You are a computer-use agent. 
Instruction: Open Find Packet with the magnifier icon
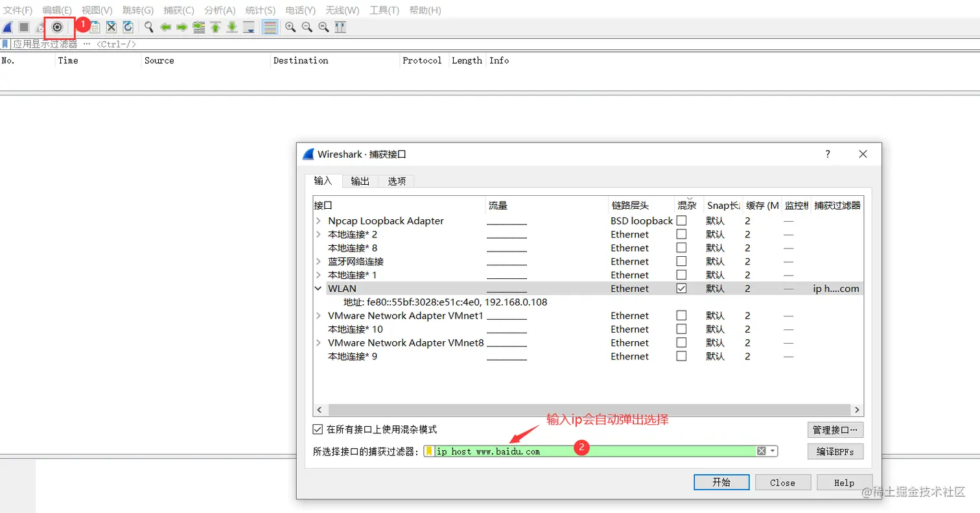tap(149, 27)
